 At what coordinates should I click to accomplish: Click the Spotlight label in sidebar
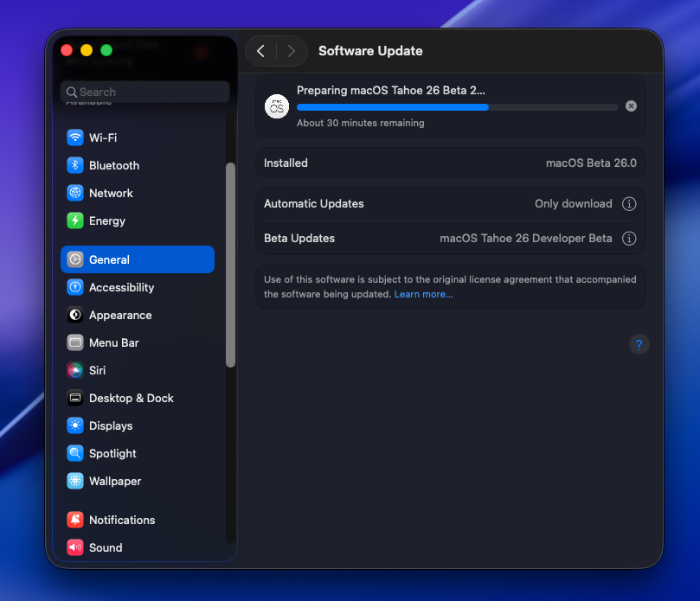coord(112,453)
